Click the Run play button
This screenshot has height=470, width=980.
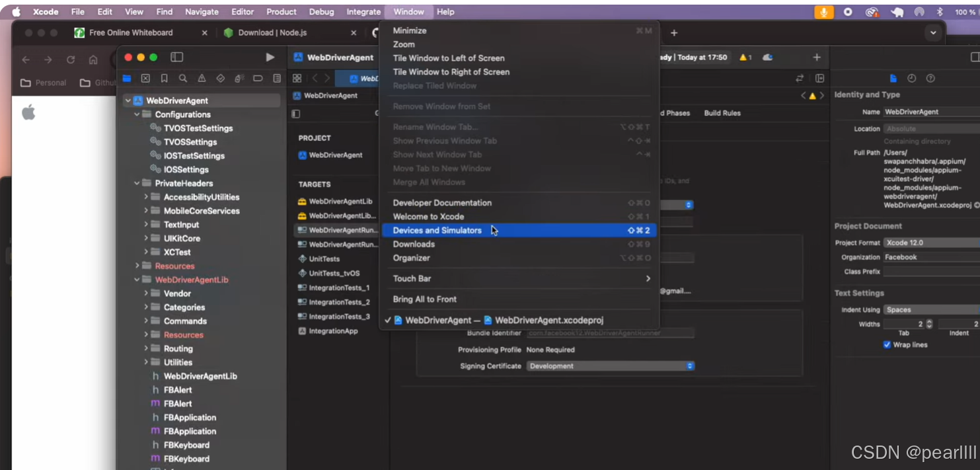click(x=270, y=58)
